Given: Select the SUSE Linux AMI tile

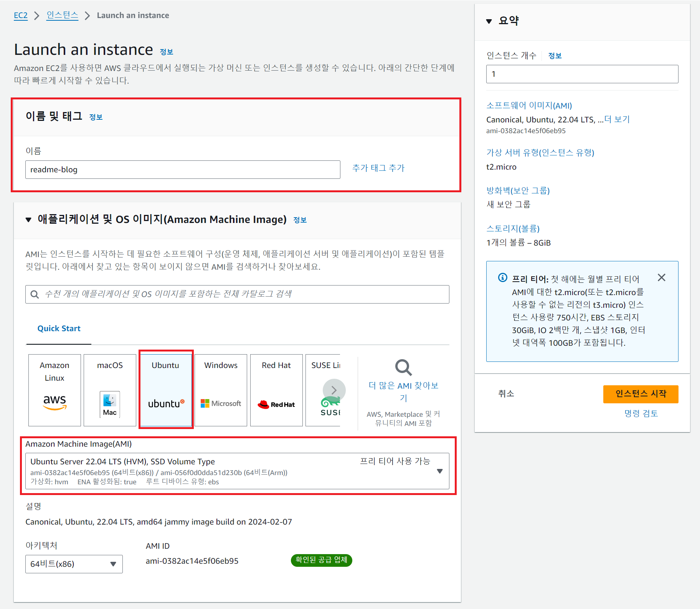Looking at the screenshot, I should point(323,390).
